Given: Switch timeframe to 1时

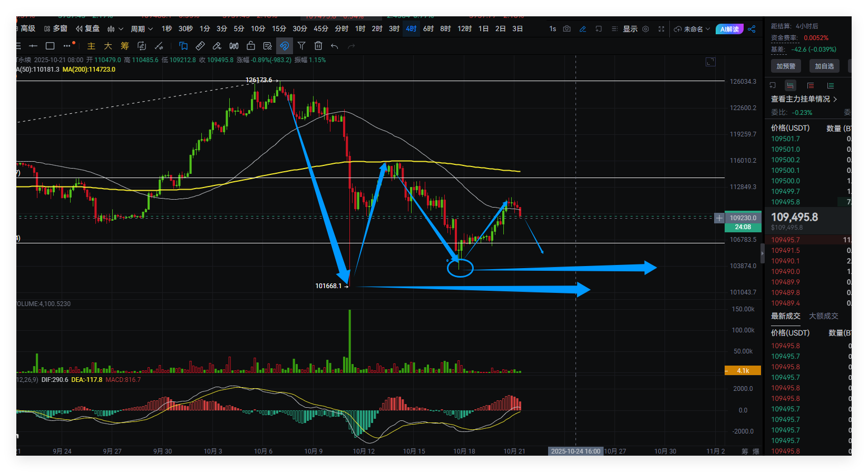Looking at the screenshot, I should 360,29.
